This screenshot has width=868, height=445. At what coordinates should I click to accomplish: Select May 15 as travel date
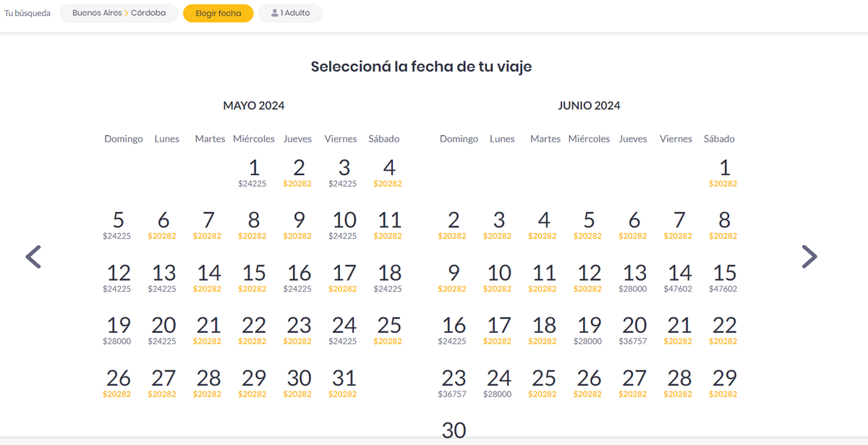253,278
